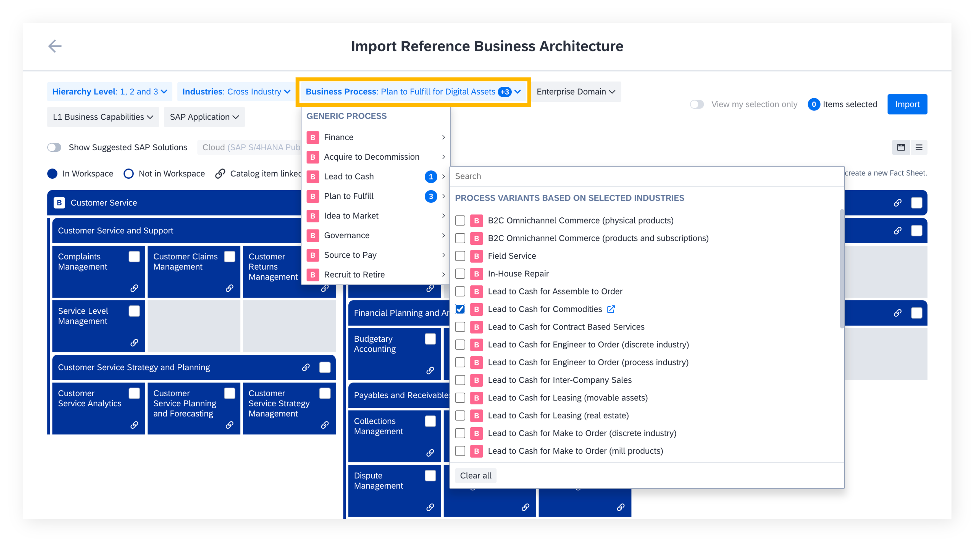Open the Hierarchy Level filter dropdown
The image size is (980, 548).
(x=110, y=92)
